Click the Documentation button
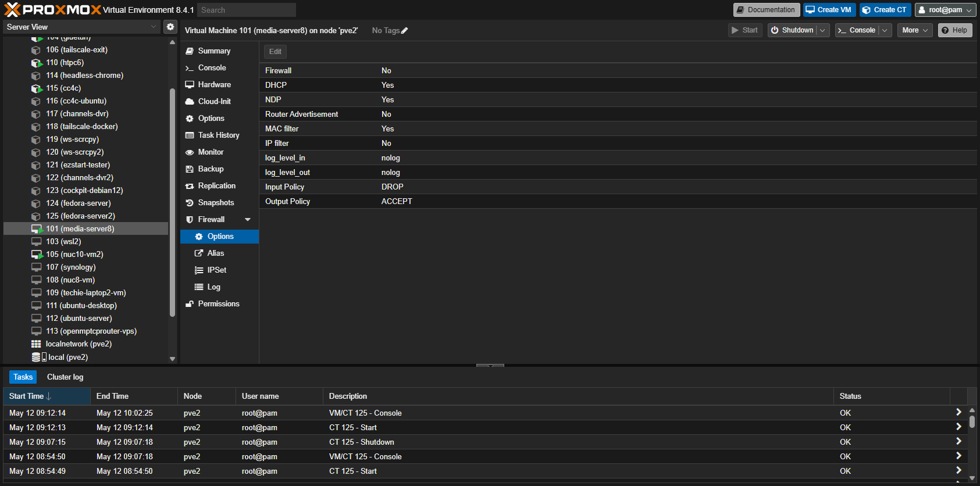Viewport: 980px width, 486px height. coord(765,10)
